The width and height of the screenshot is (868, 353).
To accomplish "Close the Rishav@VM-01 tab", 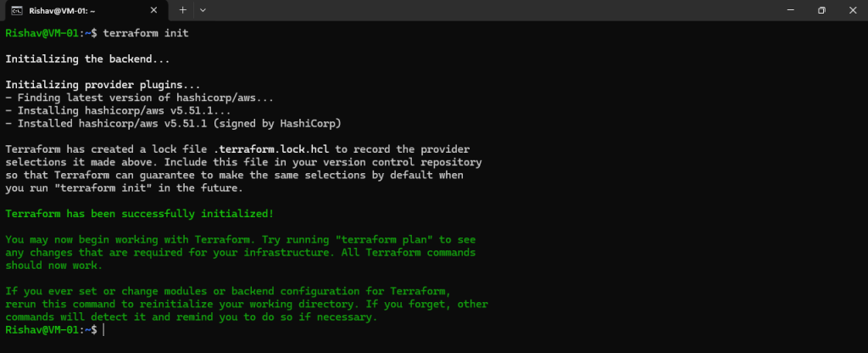I will tap(153, 10).
